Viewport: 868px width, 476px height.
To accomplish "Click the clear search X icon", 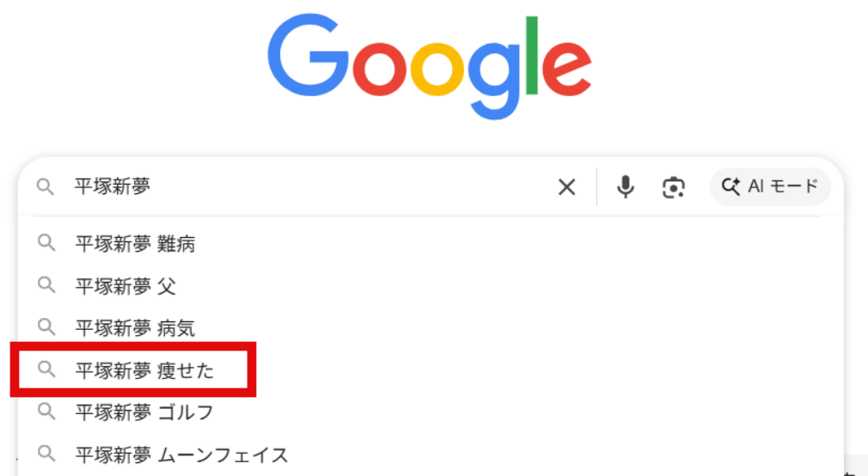I will [x=566, y=187].
